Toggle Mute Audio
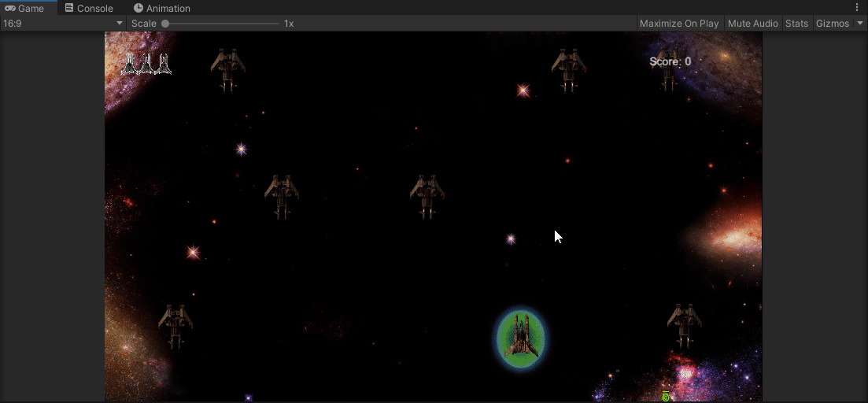868x403 pixels. (753, 24)
